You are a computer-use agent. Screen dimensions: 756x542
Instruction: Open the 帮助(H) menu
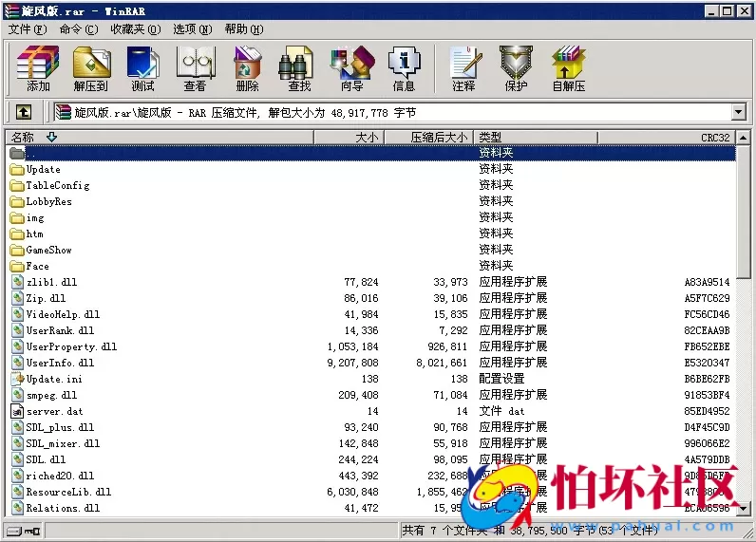244,29
